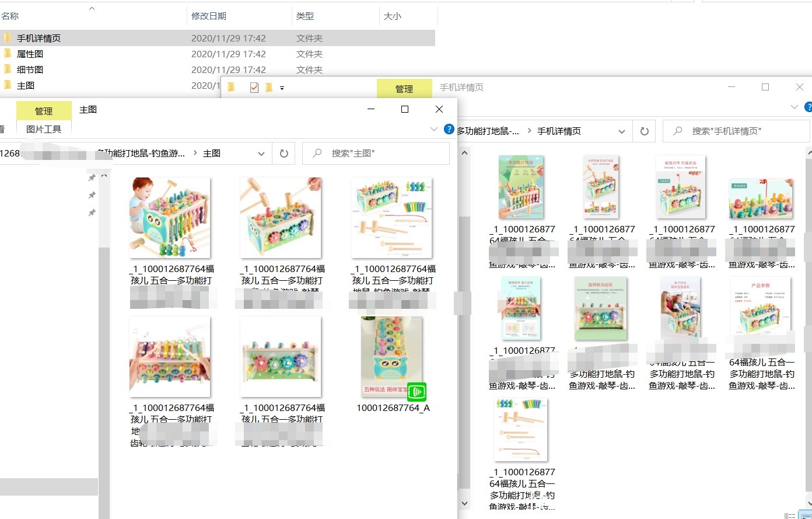The width and height of the screenshot is (812, 519).
Task: Sort by 名称 column header
Action: [x=10, y=16]
